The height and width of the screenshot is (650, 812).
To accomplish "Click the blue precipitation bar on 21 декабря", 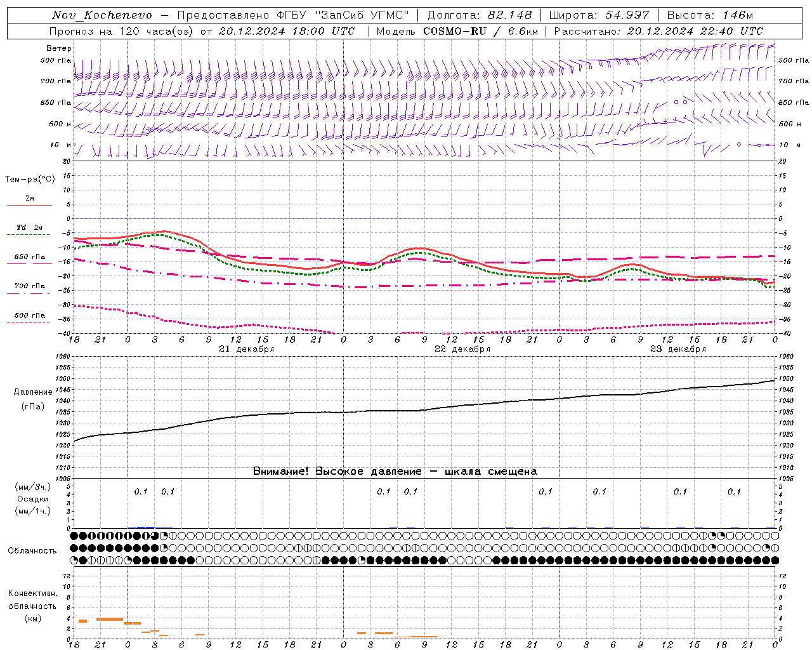I will point(146,527).
